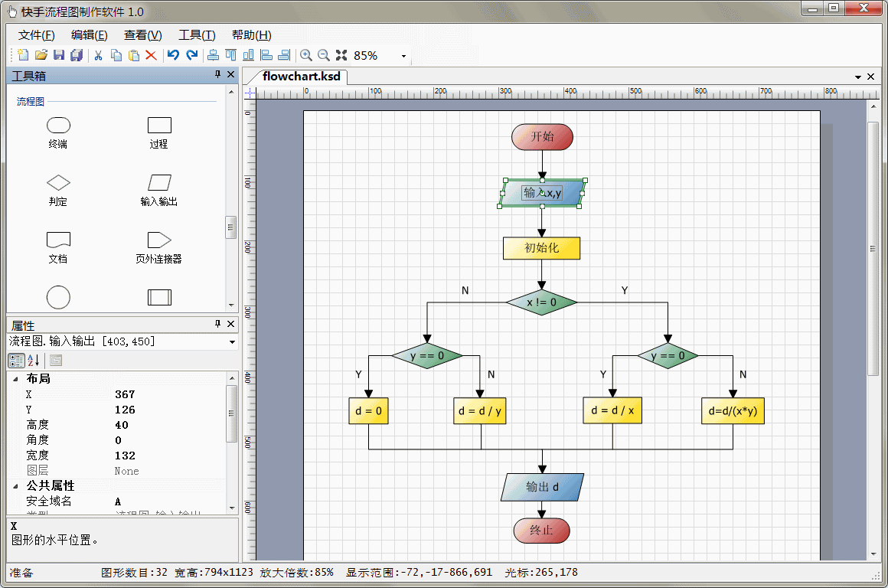
Task: Close the 属性 panel
Action: (x=230, y=324)
